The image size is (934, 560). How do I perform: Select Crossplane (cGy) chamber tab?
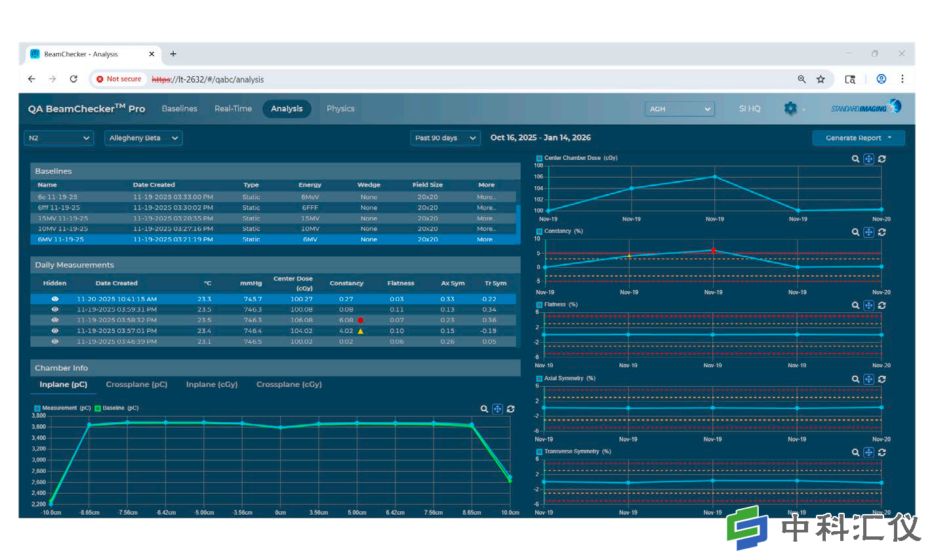tap(289, 385)
